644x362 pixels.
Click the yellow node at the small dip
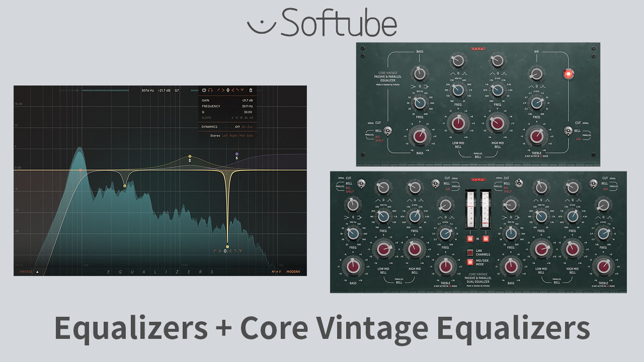pyautogui.click(x=125, y=187)
